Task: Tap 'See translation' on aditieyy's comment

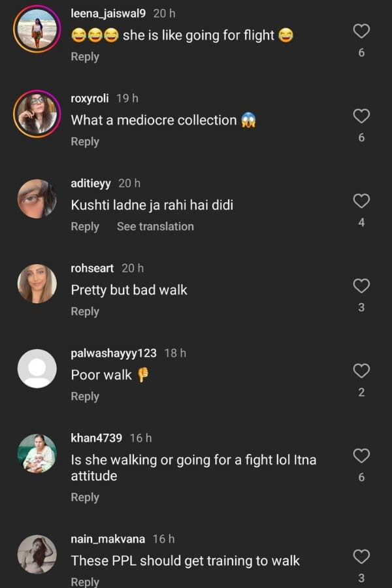Action: click(x=155, y=226)
